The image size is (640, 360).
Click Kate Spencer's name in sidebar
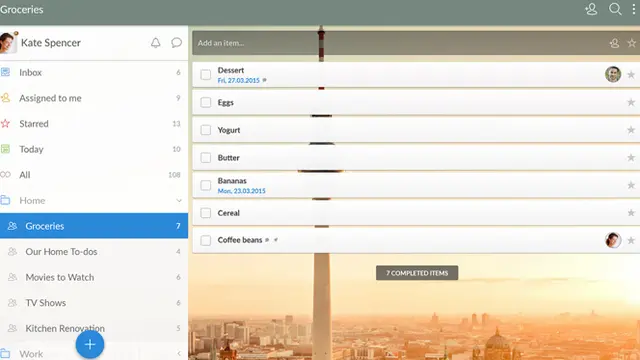51,43
